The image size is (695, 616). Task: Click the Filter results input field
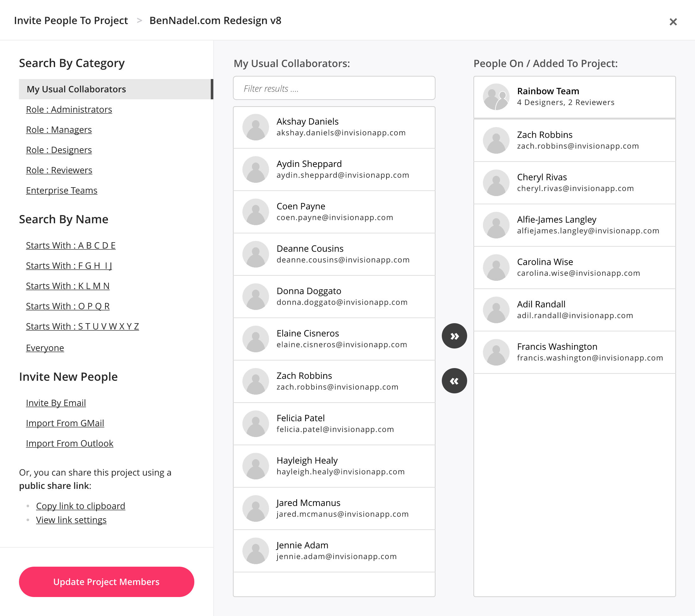[334, 88]
